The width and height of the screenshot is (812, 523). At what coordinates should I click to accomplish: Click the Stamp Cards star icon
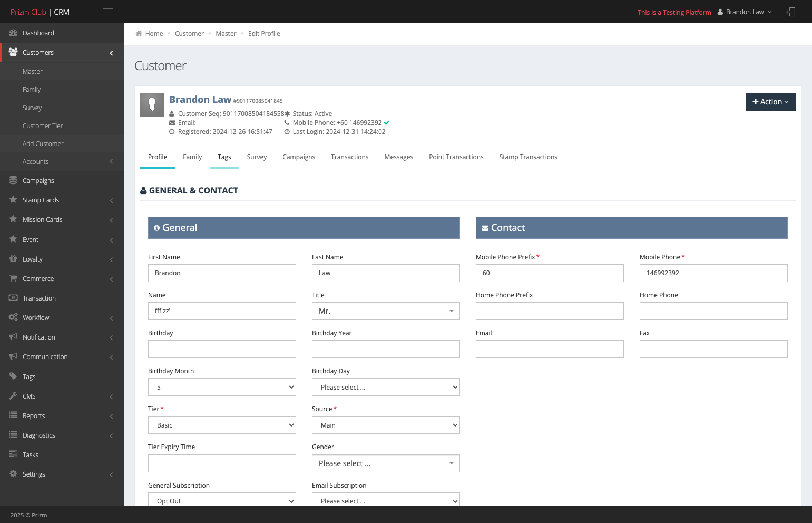[x=13, y=200]
